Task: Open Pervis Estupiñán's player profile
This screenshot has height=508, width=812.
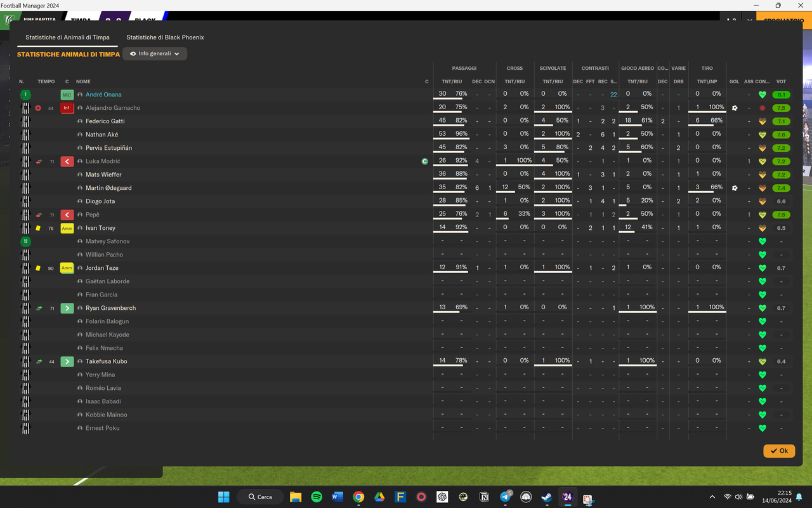Action: [x=108, y=148]
